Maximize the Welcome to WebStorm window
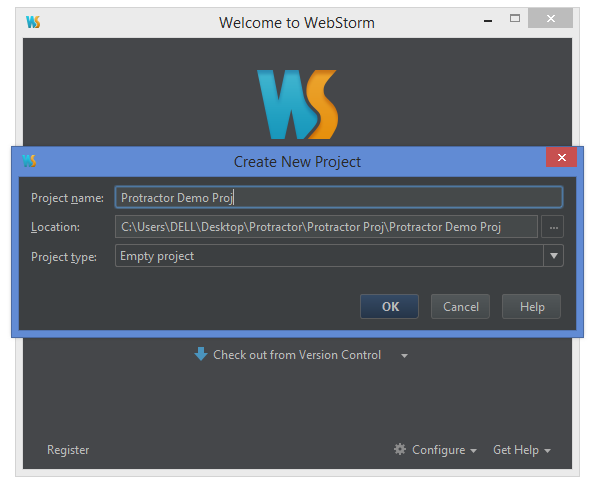The height and width of the screenshot is (487, 597). pyautogui.click(x=515, y=18)
